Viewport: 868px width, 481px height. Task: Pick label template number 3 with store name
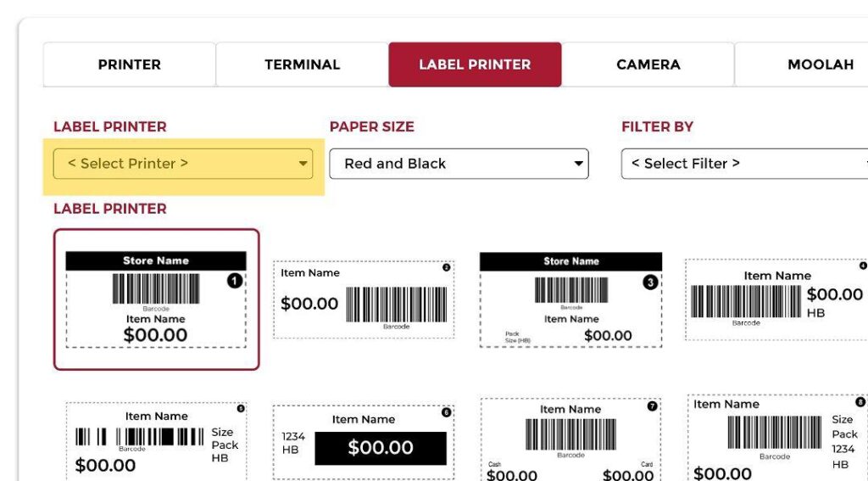tap(570, 299)
